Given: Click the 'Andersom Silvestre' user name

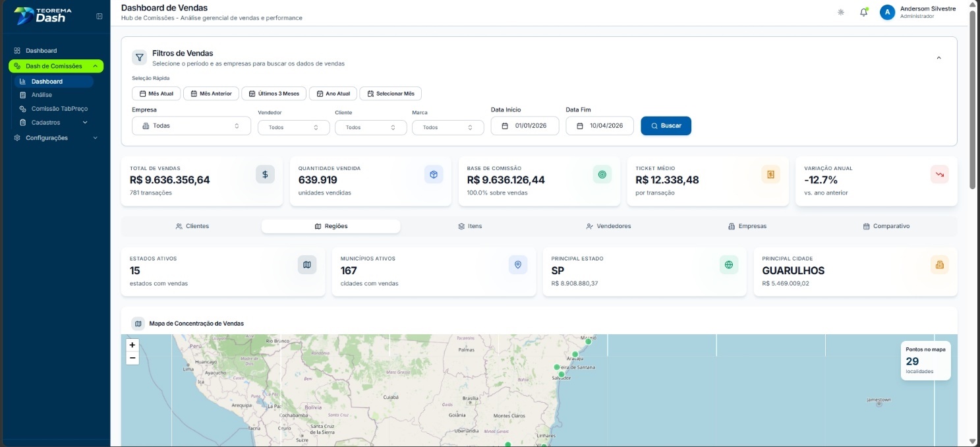Looking at the screenshot, I should 928,9.
